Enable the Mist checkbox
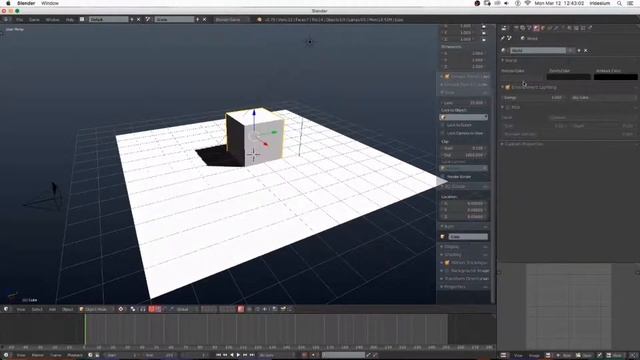This screenshot has height=360, width=640. [508, 107]
